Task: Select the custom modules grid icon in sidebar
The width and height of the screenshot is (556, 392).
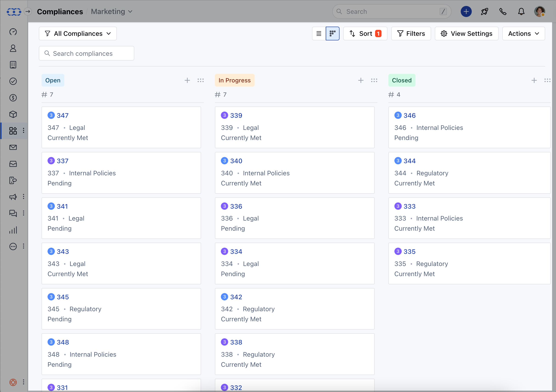Action: (x=13, y=131)
